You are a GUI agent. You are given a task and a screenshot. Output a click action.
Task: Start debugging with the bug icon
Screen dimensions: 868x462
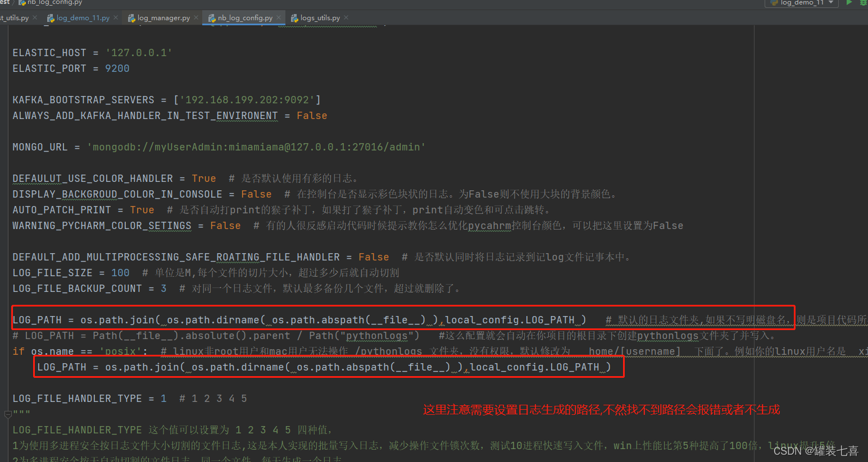click(864, 3)
